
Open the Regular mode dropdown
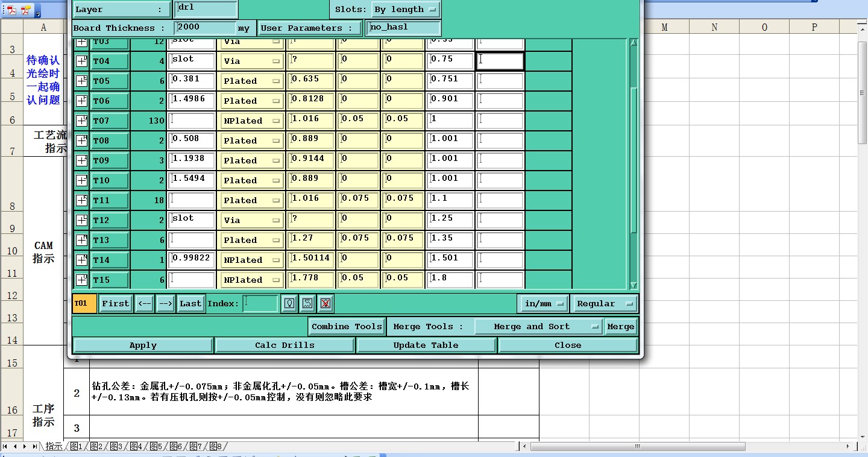(604, 303)
